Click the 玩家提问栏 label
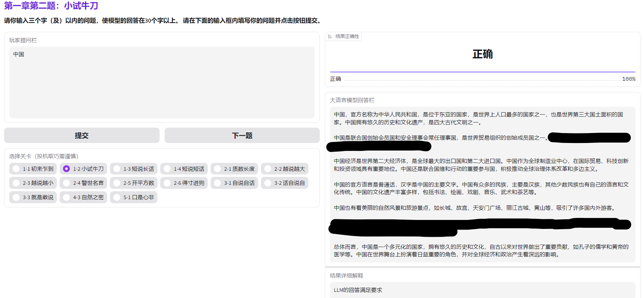 (x=23, y=40)
